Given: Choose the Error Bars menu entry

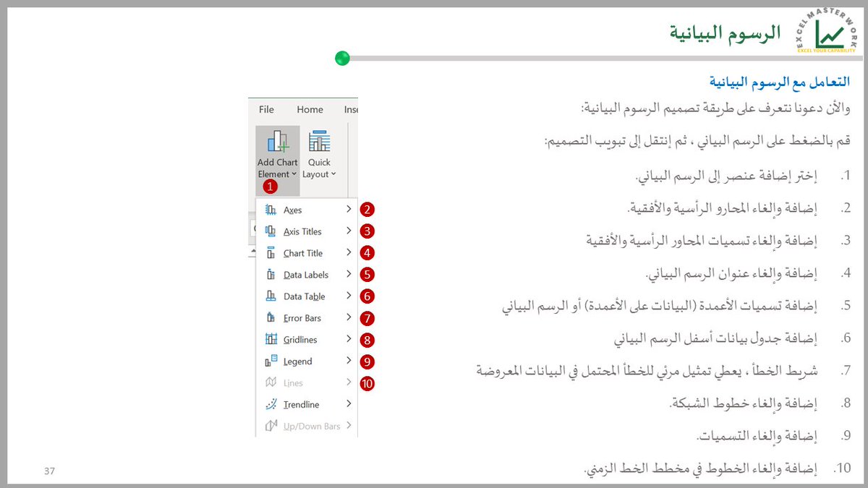Looking at the screenshot, I should (307, 318).
